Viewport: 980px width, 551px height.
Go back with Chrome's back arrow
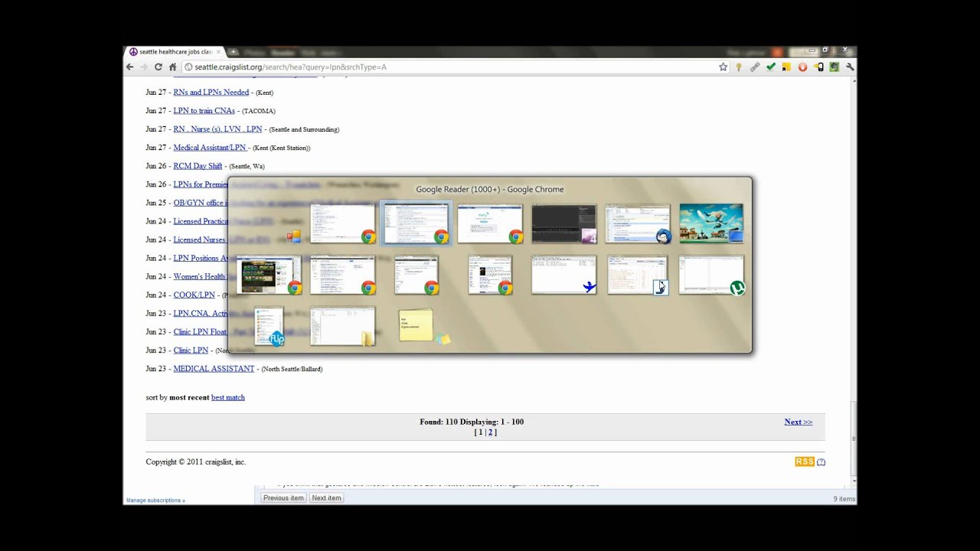coord(130,67)
